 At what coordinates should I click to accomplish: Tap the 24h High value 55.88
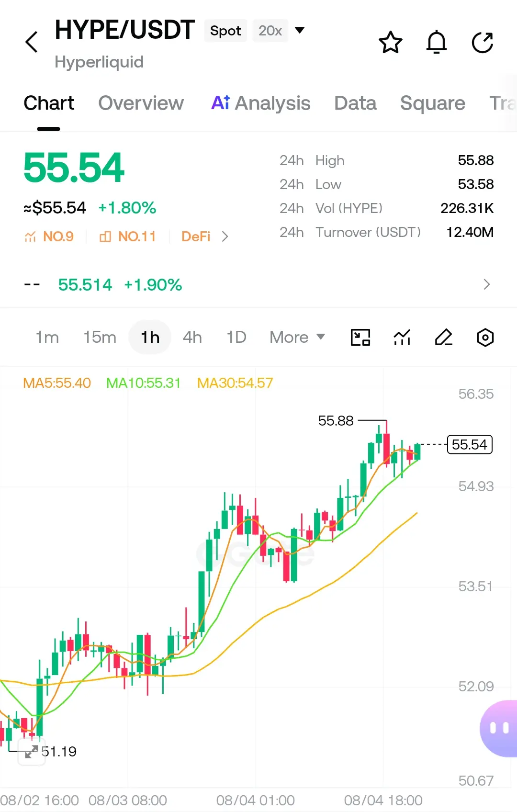tap(476, 160)
